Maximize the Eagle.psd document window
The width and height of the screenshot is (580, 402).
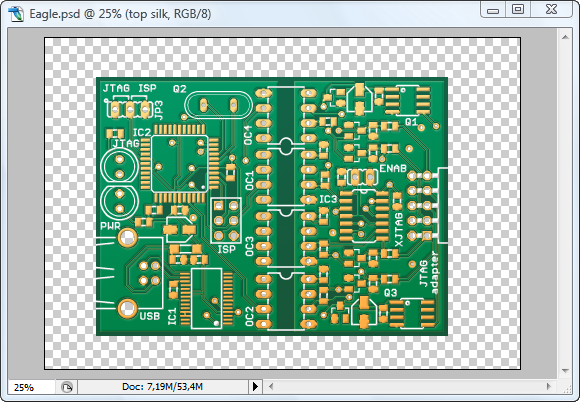click(x=518, y=10)
